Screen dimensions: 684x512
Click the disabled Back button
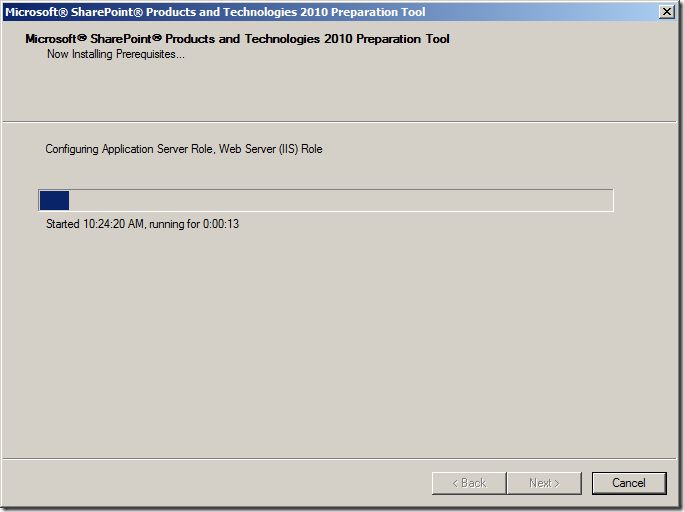click(469, 483)
